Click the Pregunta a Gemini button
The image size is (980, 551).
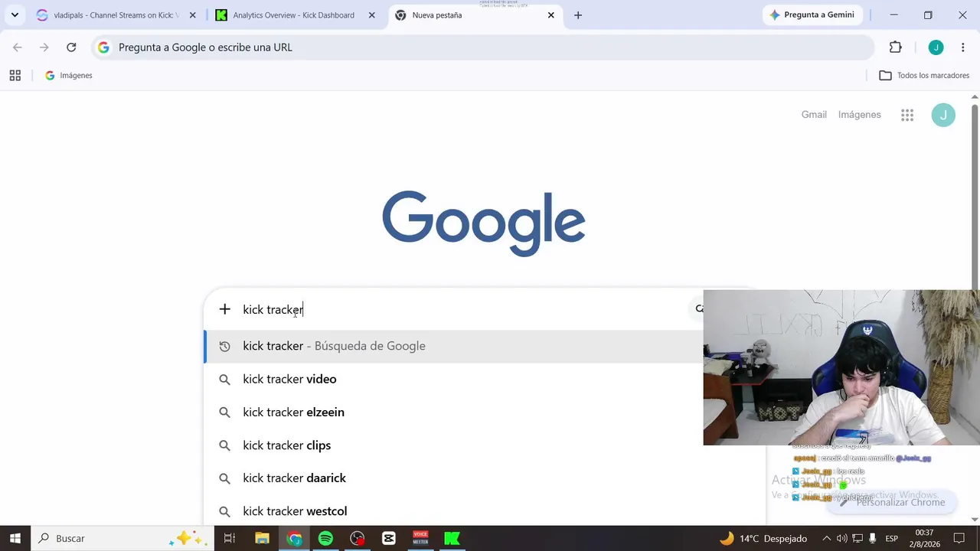click(x=812, y=15)
